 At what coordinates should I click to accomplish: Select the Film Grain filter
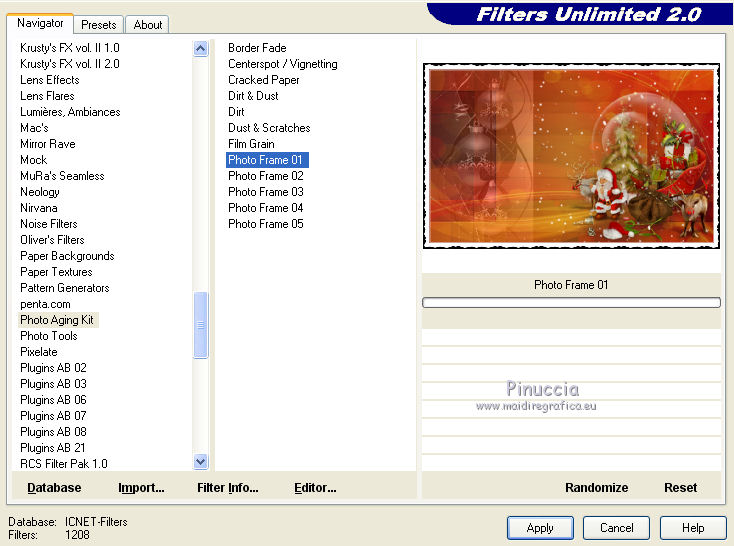click(x=251, y=144)
